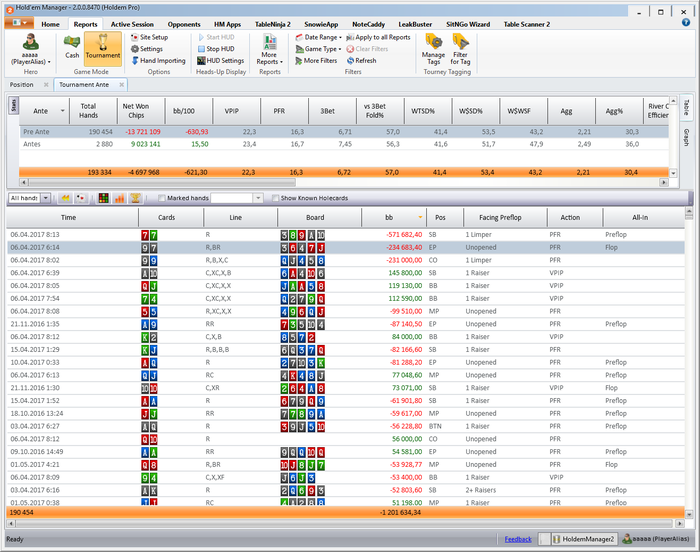Switch to the Graph side tab
The height and width of the screenshot is (552, 700).
pos(686,137)
